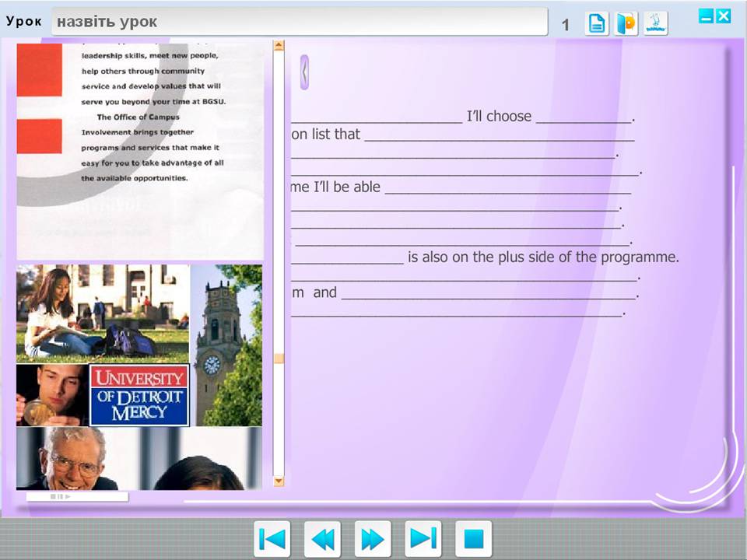Select the clock tower photo
This screenshot has height=560, width=747.
pos(226,345)
